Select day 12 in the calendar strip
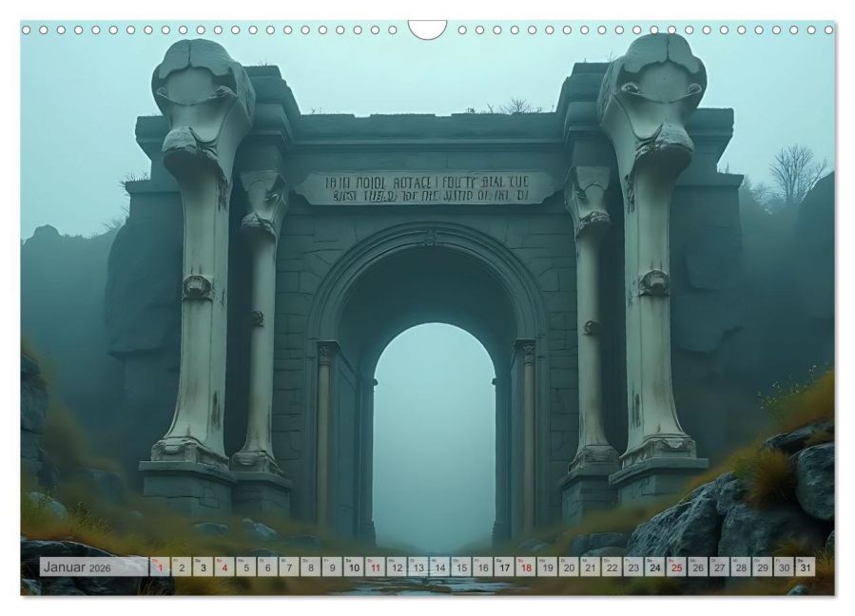This screenshot has height=616, width=855. coord(397,567)
